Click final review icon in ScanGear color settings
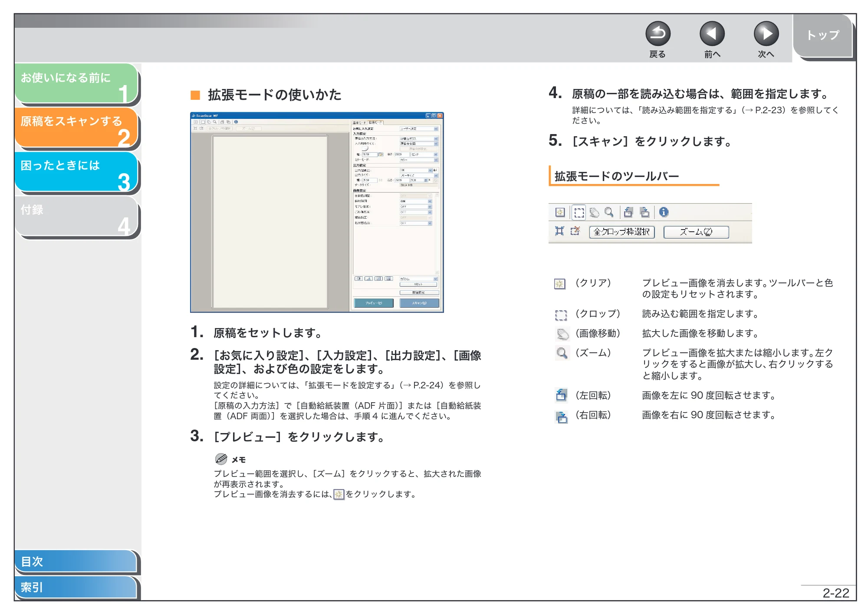This screenshot has width=868, height=614. click(388, 279)
